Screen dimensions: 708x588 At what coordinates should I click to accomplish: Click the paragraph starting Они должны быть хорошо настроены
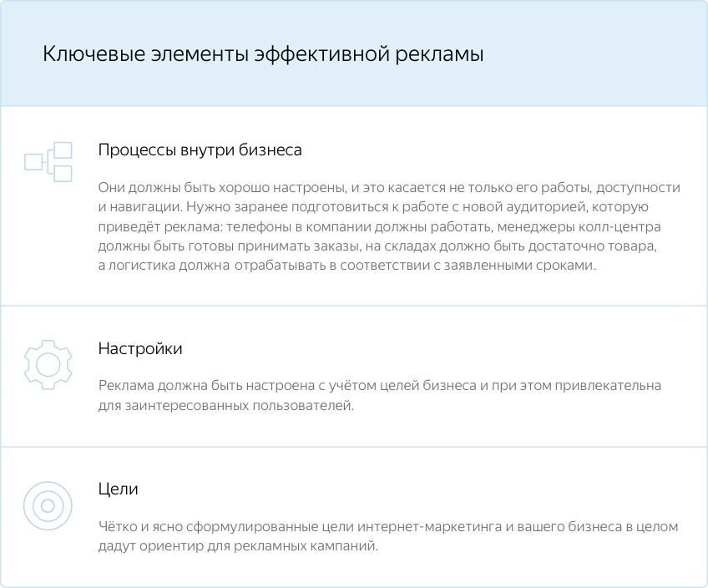[x=389, y=226]
